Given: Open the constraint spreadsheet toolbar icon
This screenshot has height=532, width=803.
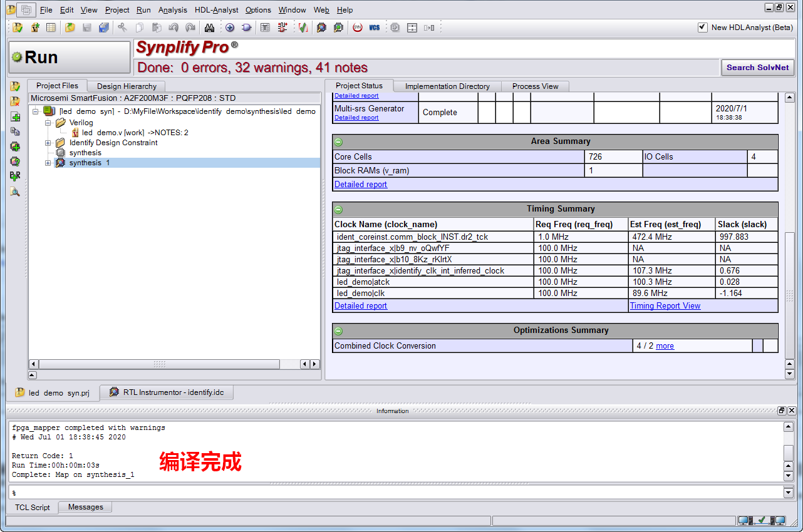Looking at the screenshot, I should click(51, 28).
